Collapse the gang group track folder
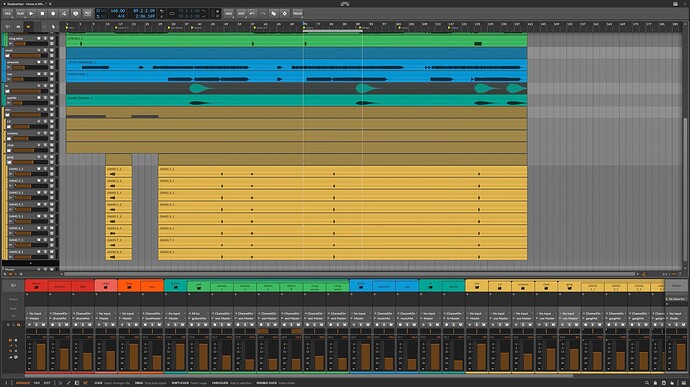The height and width of the screenshot is (387, 690). tap(10, 162)
